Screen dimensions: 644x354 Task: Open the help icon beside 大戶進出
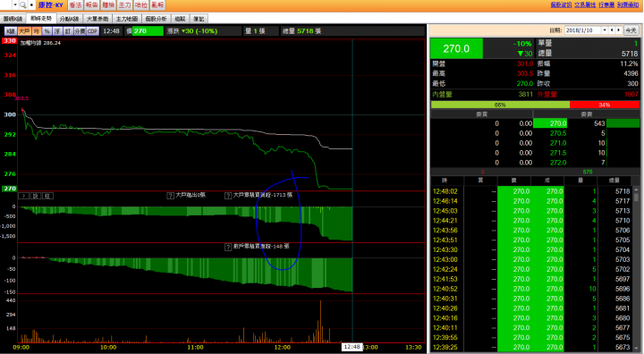click(x=170, y=196)
